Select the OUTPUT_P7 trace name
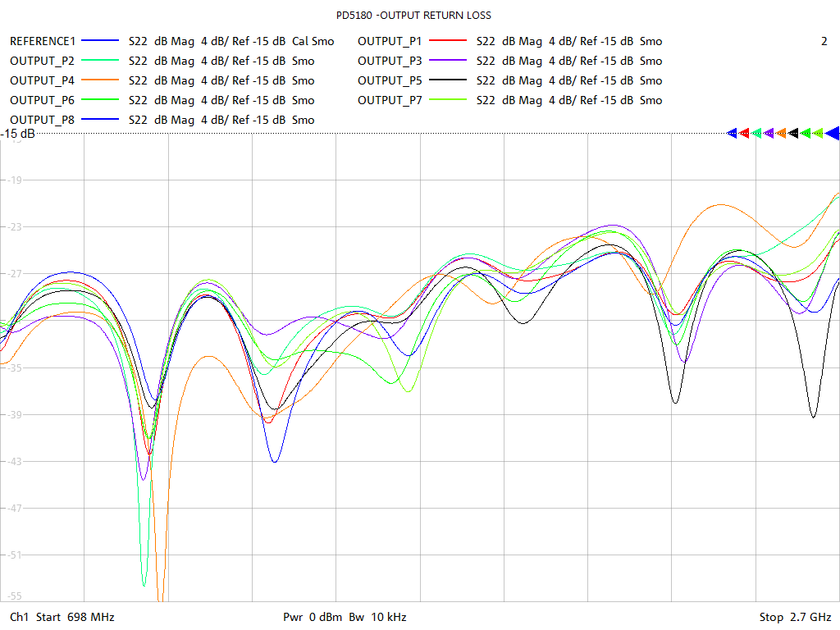This screenshot has width=840, height=630. (390, 101)
